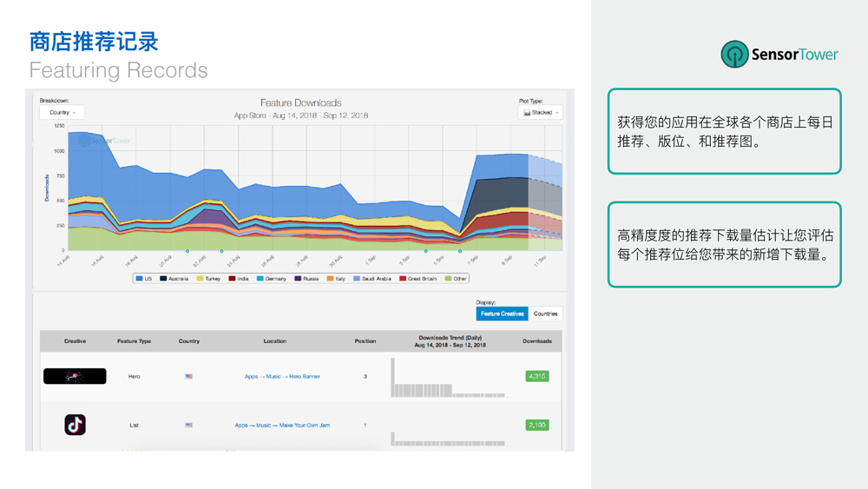Click the green 4,315 downloads badge
This screenshot has width=868, height=489.
coord(536,376)
